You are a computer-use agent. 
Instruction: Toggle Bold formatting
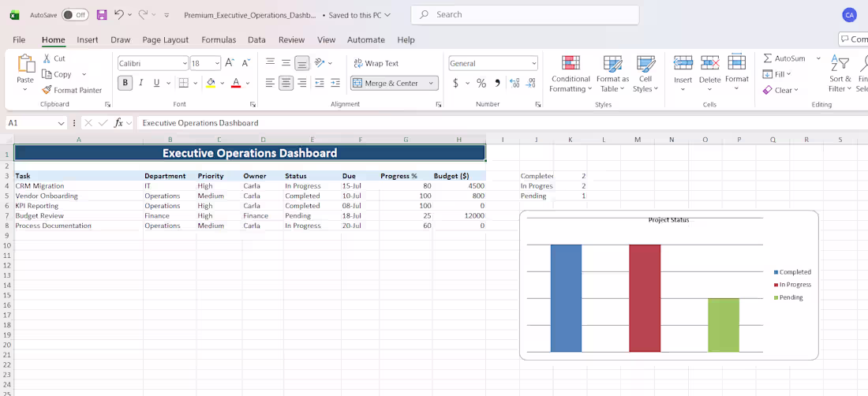pyautogui.click(x=125, y=83)
